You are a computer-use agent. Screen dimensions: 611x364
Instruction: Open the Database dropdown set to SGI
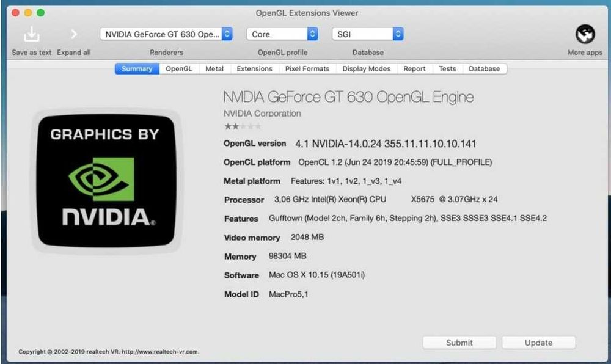coord(368,34)
